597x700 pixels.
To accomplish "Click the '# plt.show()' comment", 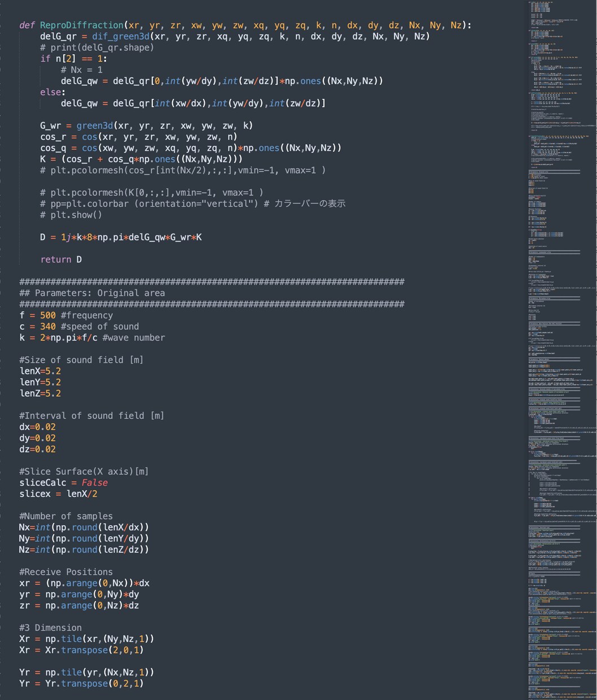I will tap(71, 215).
